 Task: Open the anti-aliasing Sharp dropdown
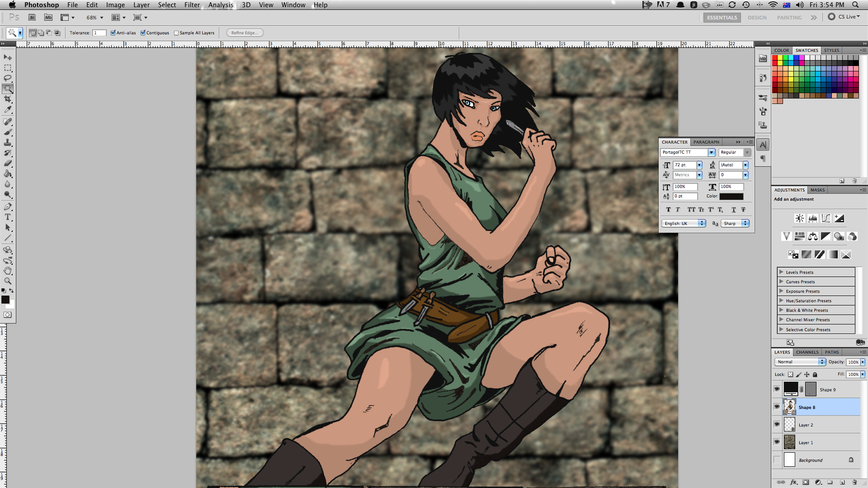pos(735,224)
